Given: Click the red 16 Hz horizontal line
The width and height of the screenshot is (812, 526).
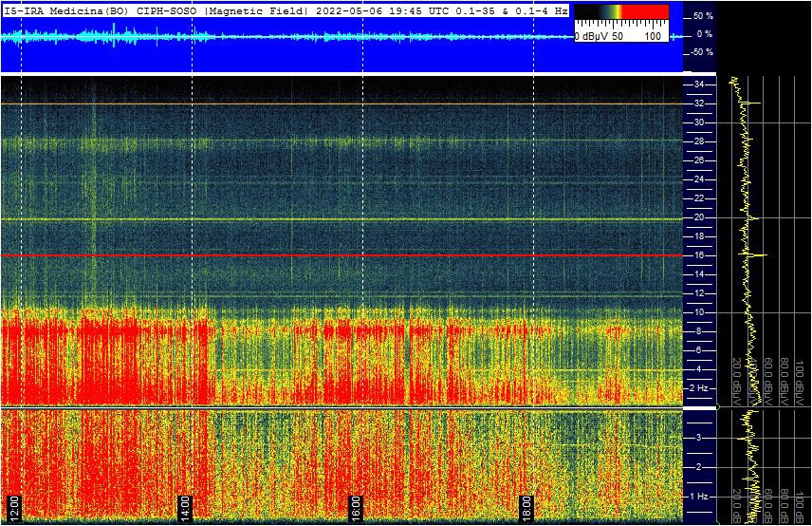Looking at the screenshot, I should point(341,255).
